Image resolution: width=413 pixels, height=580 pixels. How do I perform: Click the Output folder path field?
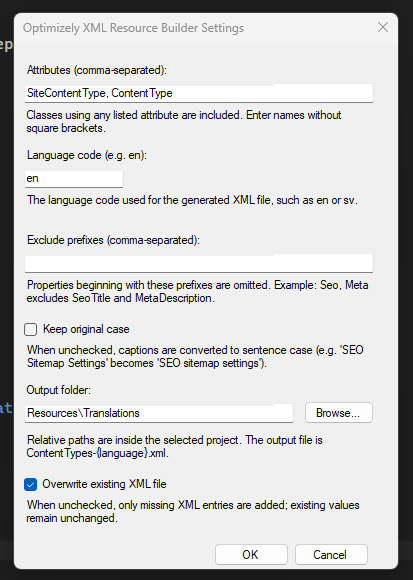159,413
